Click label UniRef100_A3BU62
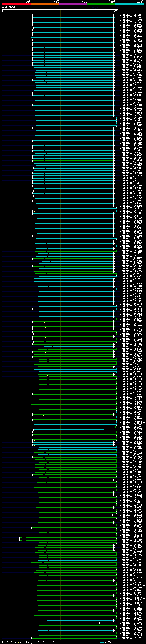Viewport: 146px width, 644px height. [131, 520]
